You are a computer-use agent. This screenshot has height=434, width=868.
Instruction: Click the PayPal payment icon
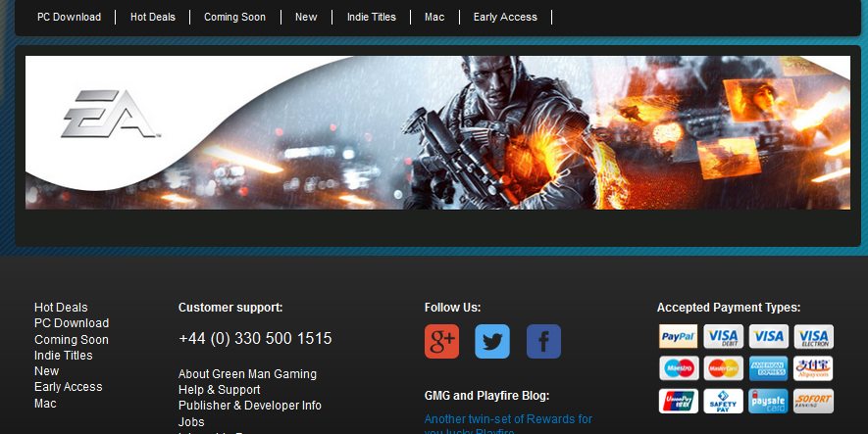678,336
